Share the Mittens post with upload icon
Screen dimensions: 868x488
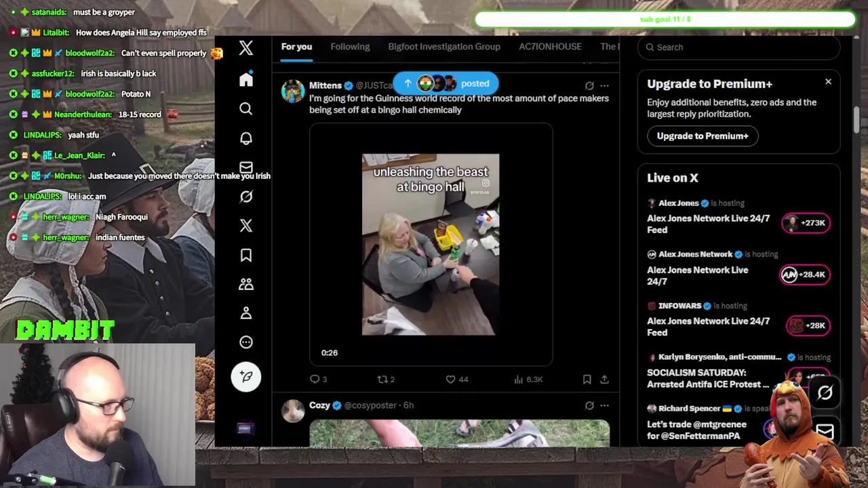coord(604,380)
